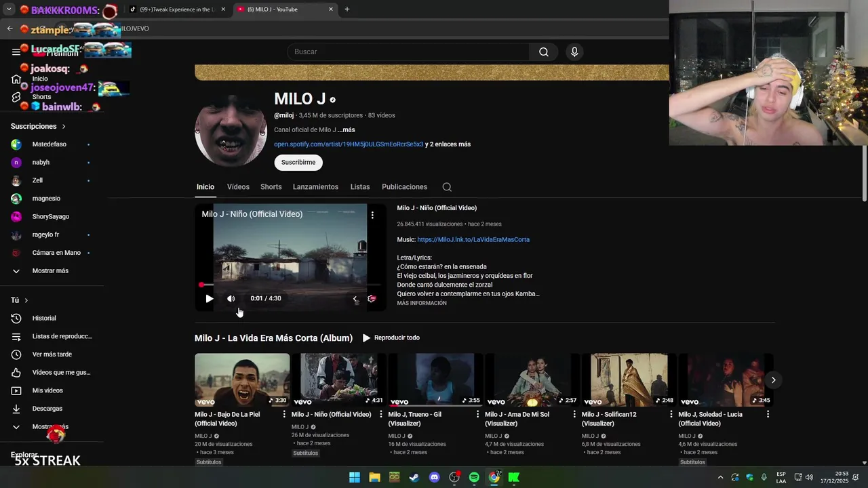
Task: Switch to the Tweak Experience browser tab
Action: pos(178,9)
